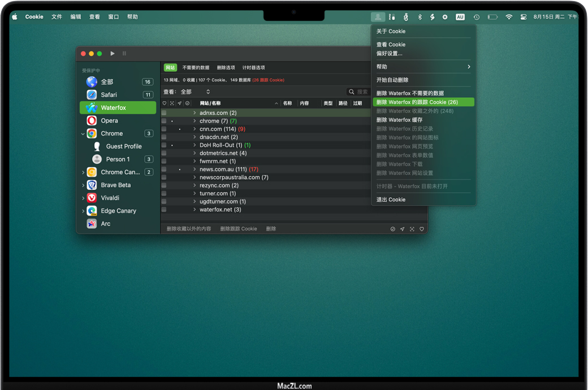The height and width of the screenshot is (390, 588).
Task: Select the 全部 globe icon in sidebar
Action: (x=92, y=82)
